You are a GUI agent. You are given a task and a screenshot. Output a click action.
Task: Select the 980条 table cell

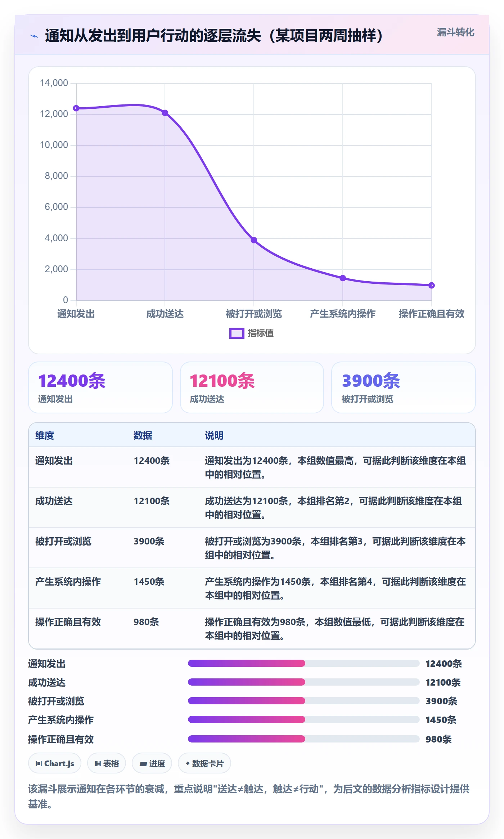[x=146, y=622]
